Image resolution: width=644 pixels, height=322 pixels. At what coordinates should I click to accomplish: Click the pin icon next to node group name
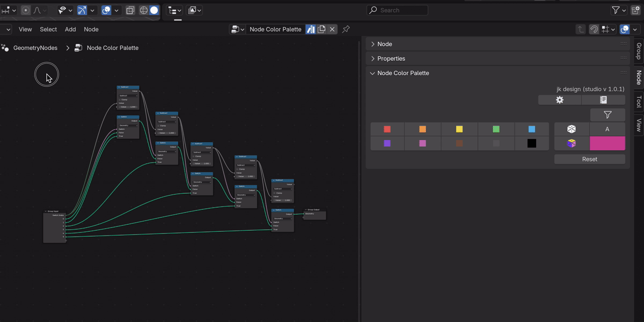(x=346, y=29)
